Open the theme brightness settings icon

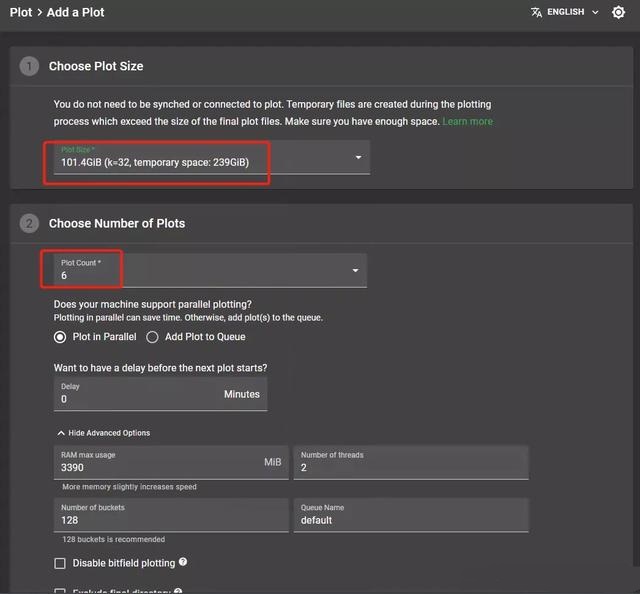coord(618,12)
